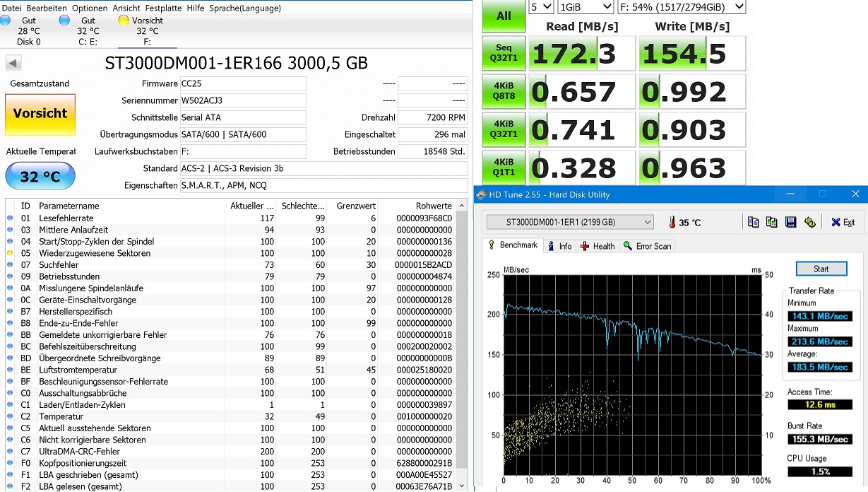
Task: Select the Luftstromtemperatur attribute row
Action: pyautogui.click(x=230, y=370)
